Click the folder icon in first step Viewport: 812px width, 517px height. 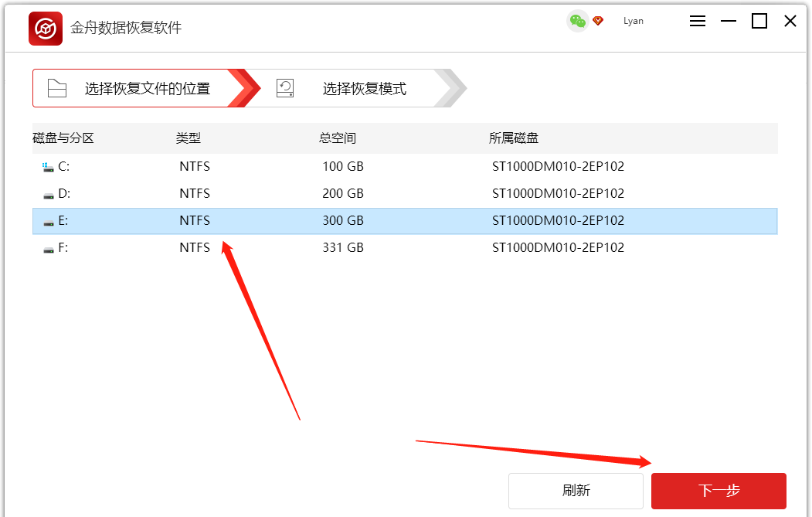point(57,88)
